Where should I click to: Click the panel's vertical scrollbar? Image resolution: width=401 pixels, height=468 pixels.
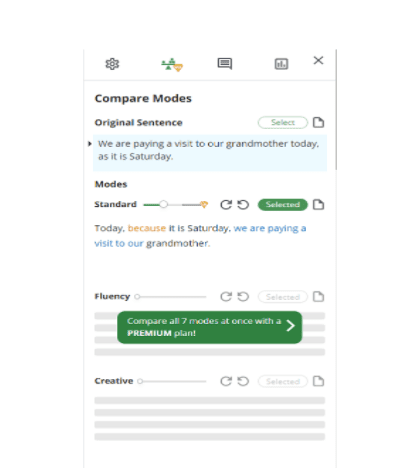tap(336, 110)
